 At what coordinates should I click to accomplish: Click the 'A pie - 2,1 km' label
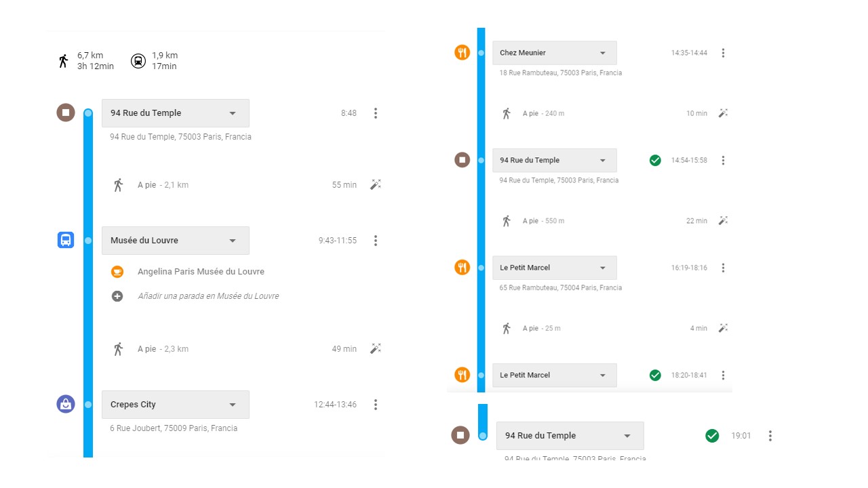[163, 185]
